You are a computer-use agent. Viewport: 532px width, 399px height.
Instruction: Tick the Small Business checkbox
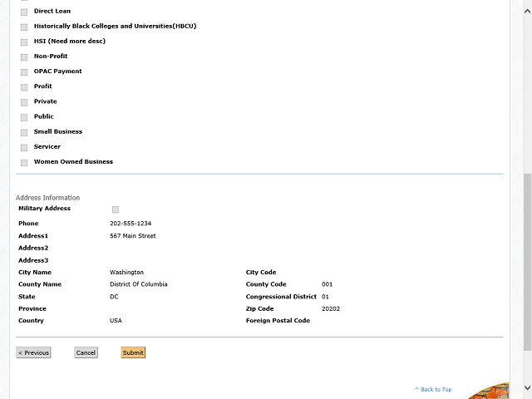coord(24,132)
